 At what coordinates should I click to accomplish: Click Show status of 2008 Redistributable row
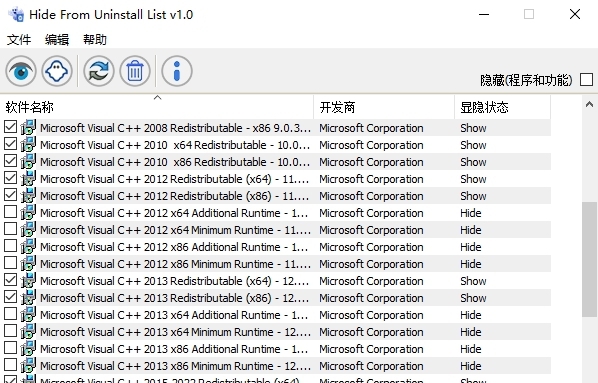[473, 128]
